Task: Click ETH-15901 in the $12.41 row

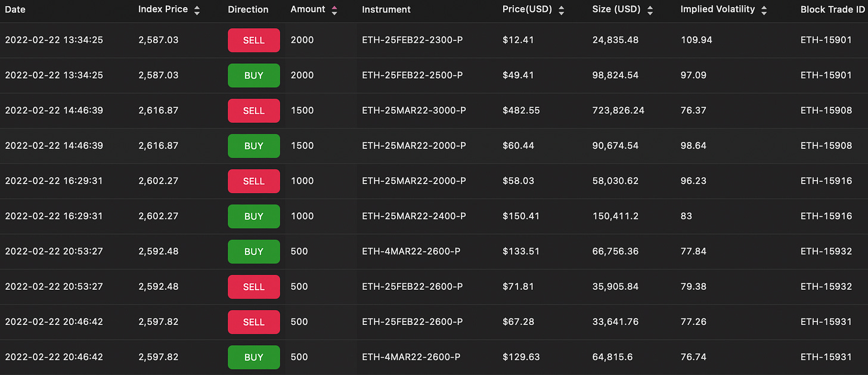Action: tap(826, 40)
